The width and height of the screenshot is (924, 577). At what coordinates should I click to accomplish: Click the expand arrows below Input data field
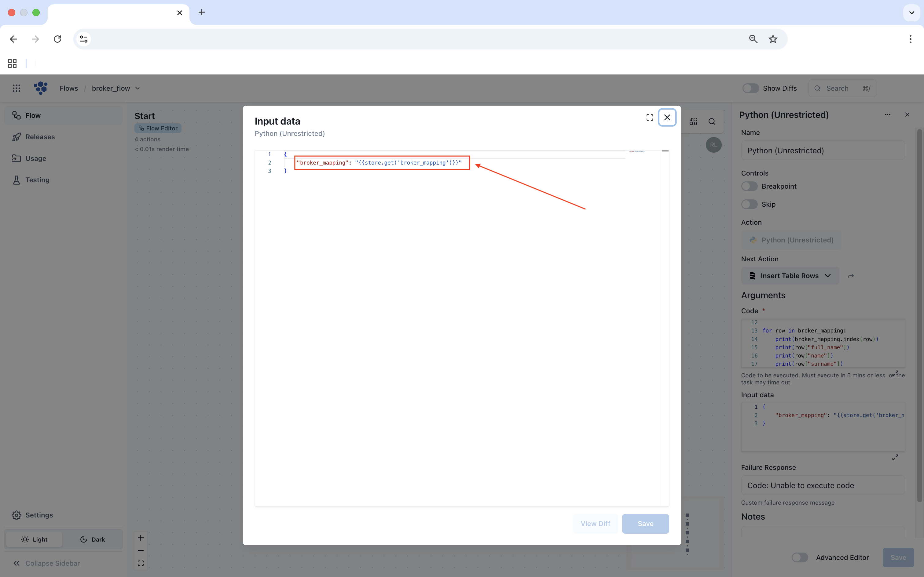point(895,457)
